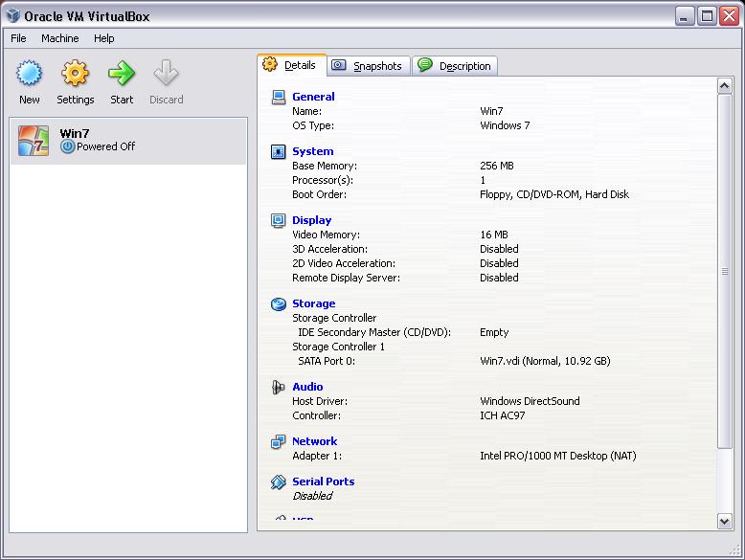
Task: Click the window resize grip corner
Action: click(x=735, y=551)
